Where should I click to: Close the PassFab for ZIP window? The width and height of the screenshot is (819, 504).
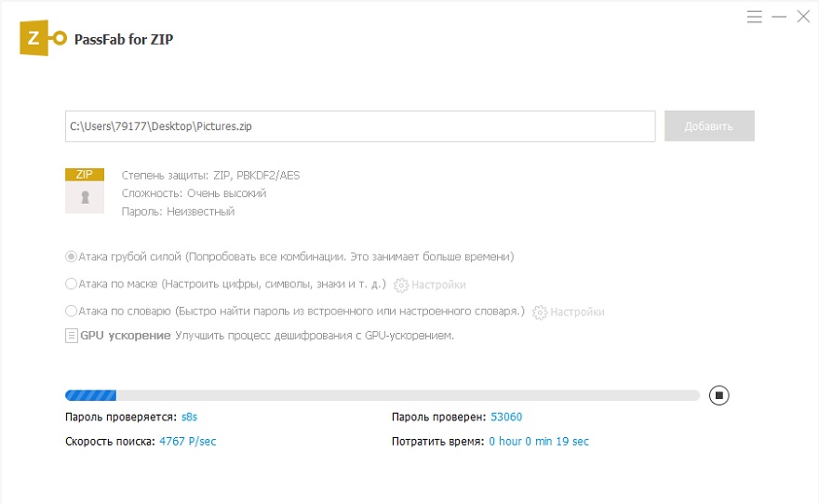(802, 17)
